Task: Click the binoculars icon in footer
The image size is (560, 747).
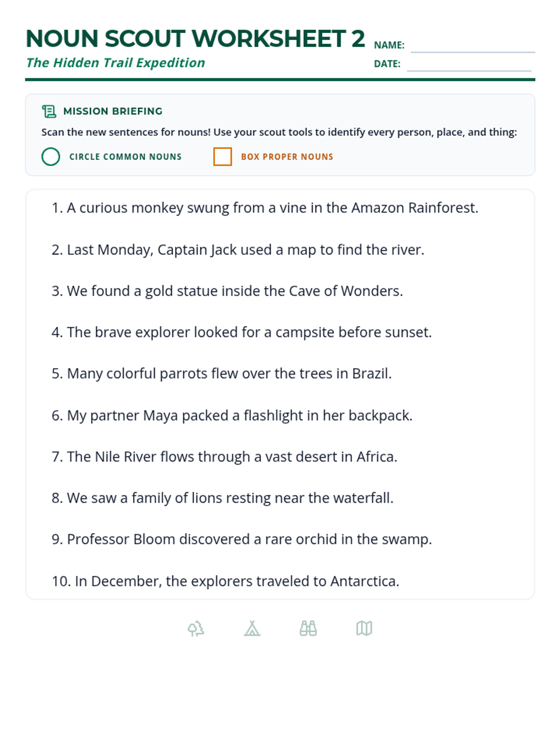Action: tap(308, 628)
